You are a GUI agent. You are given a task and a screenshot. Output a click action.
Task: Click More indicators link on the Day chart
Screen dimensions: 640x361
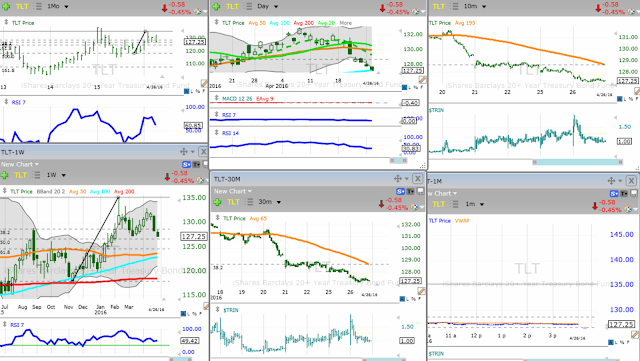tap(346, 23)
